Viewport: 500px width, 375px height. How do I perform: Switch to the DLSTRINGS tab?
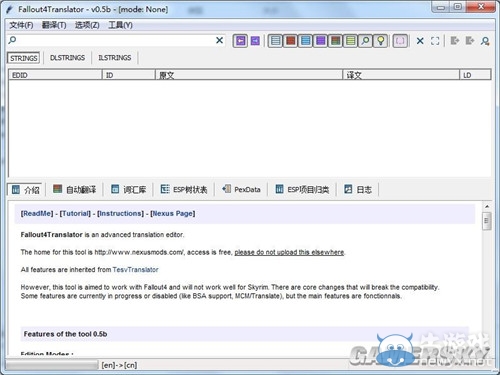[x=67, y=58]
